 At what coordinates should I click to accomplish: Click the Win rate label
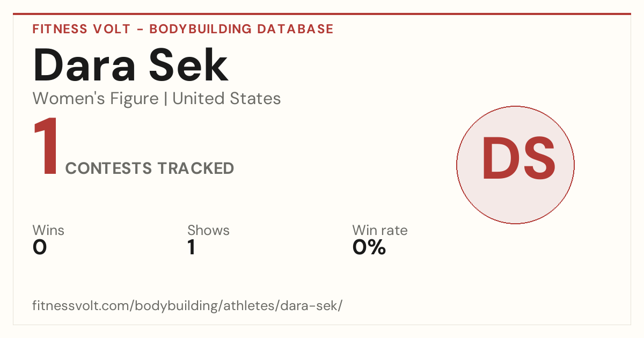(x=380, y=230)
